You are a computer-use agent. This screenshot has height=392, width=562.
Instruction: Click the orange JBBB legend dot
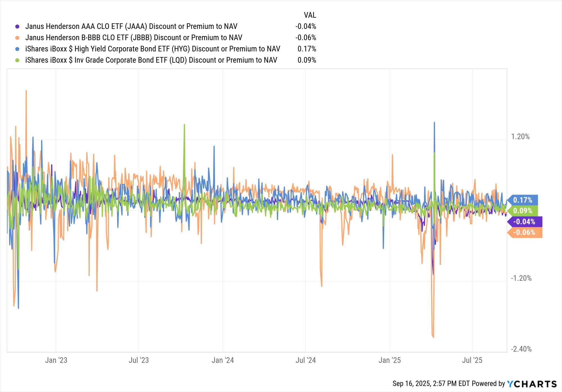tap(17, 38)
